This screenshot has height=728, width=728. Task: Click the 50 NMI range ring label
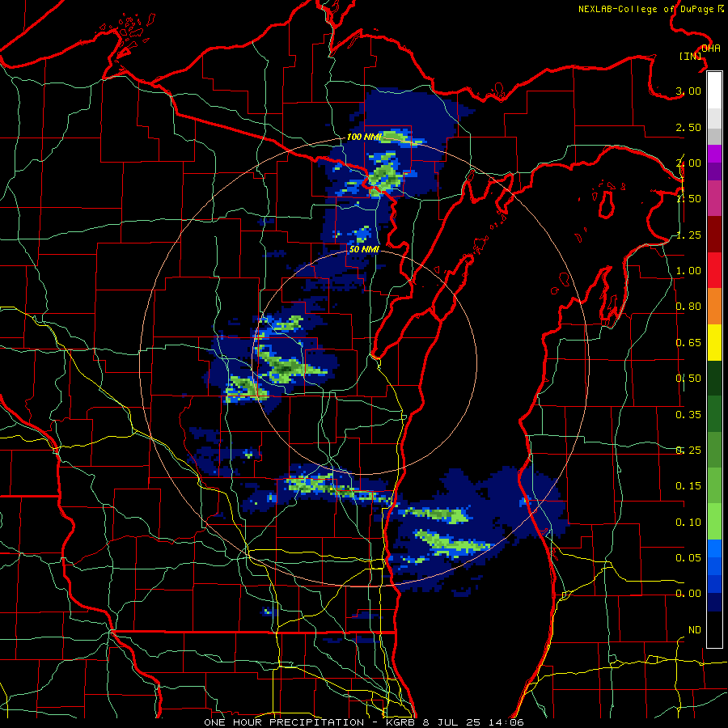point(364,249)
